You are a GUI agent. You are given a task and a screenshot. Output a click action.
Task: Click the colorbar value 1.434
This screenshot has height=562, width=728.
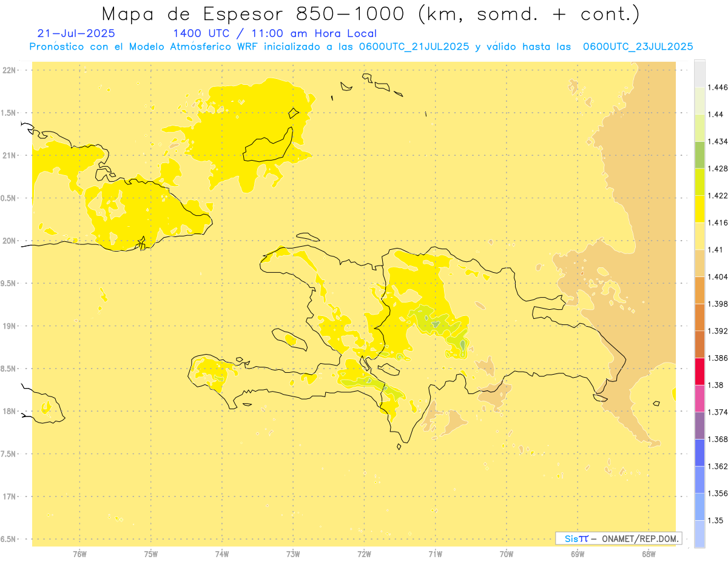click(x=718, y=141)
